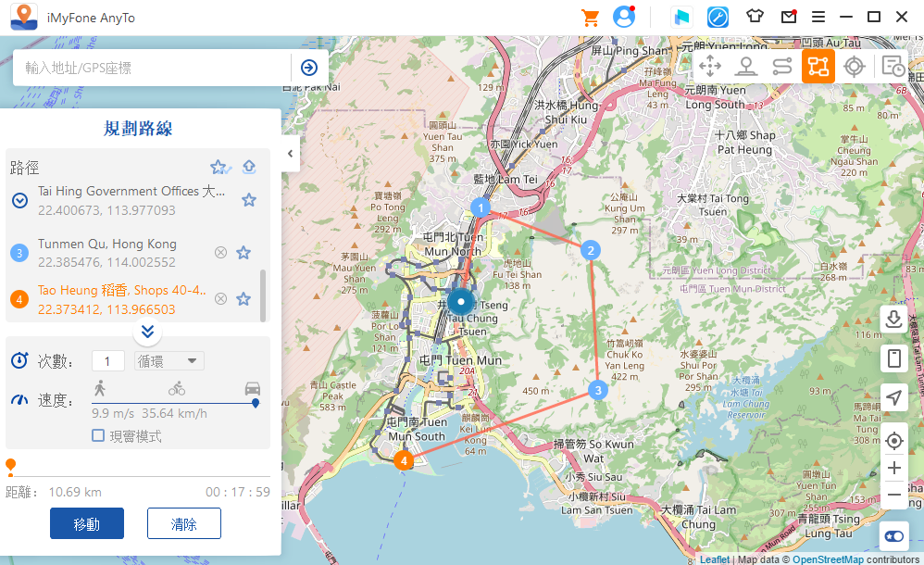The height and width of the screenshot is (565, 924).
Task: Switch to two-spot route mode
Action: tap(782, 66)
